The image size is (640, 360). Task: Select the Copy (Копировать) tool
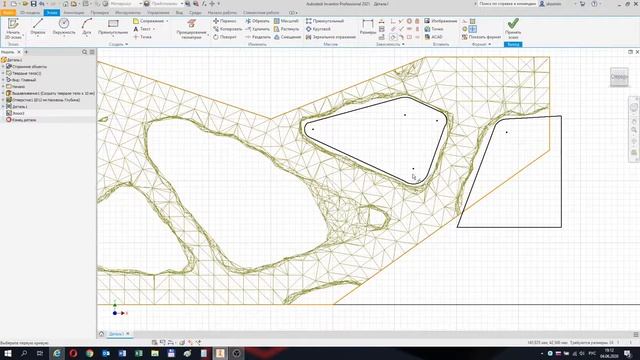pyautogui.click(x=227, y=29)
